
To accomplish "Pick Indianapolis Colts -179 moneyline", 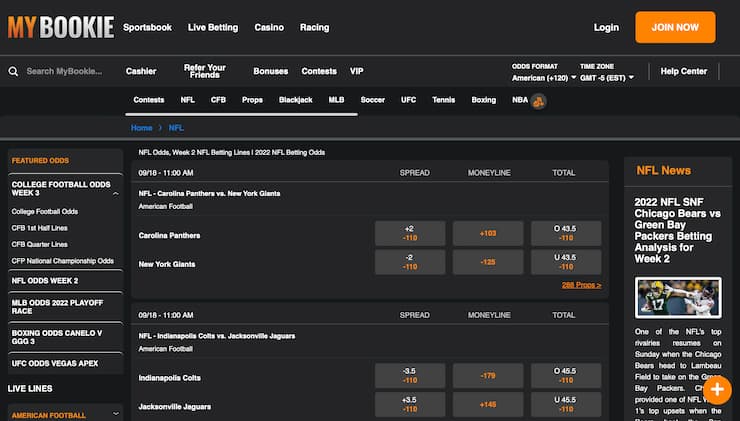I will 488,376.
